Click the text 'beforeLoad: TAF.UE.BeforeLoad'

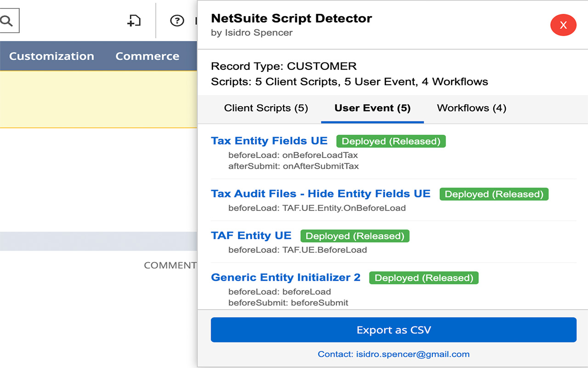(x=298, y=250)
